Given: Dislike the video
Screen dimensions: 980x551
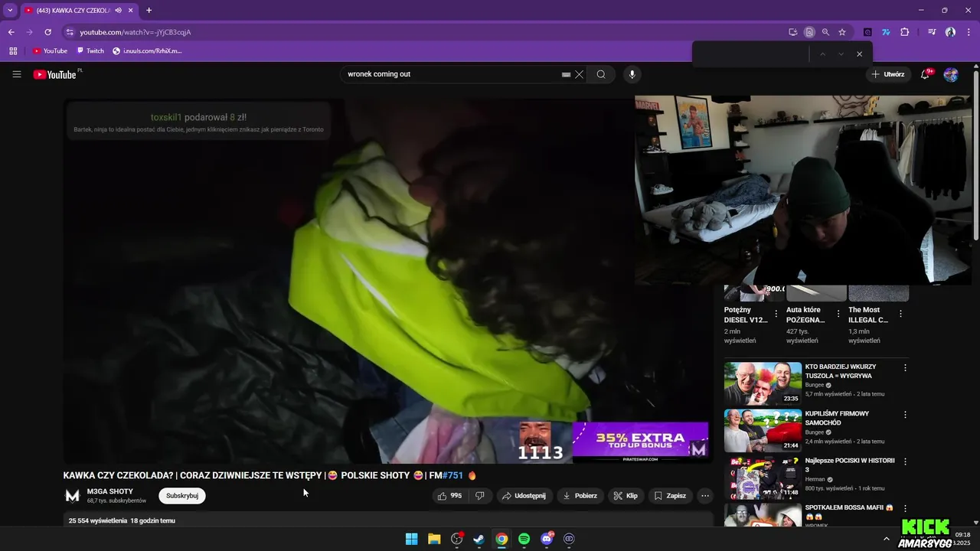Looking at the screenshot, I should (x=480, y=496).
